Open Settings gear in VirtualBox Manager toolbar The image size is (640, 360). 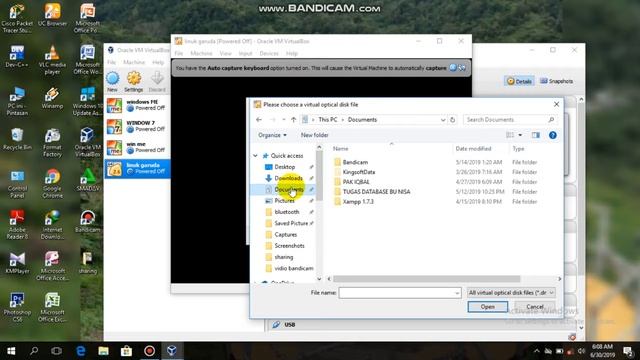[133, 81]
